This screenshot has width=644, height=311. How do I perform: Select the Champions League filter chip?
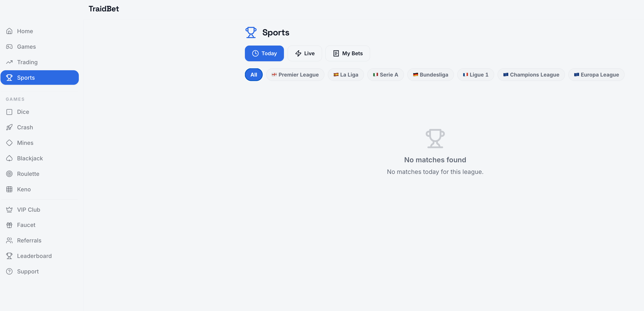pyautogui.click(x=531, y=75)
